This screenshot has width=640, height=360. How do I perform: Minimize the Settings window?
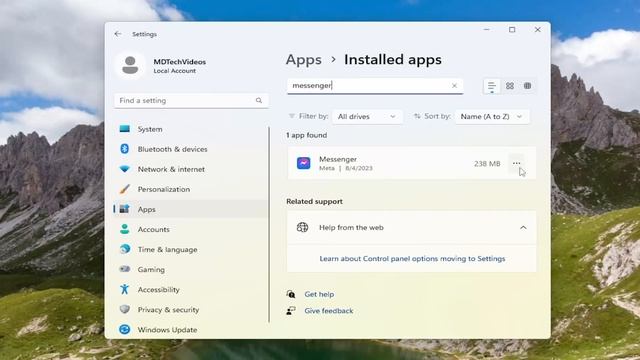click(x=487, y=30)
